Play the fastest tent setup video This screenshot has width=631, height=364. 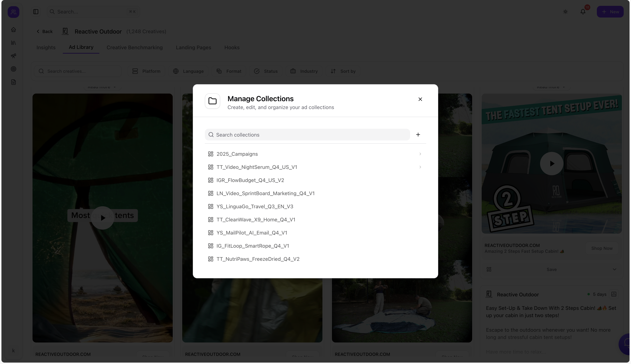(x=551, y=164)
